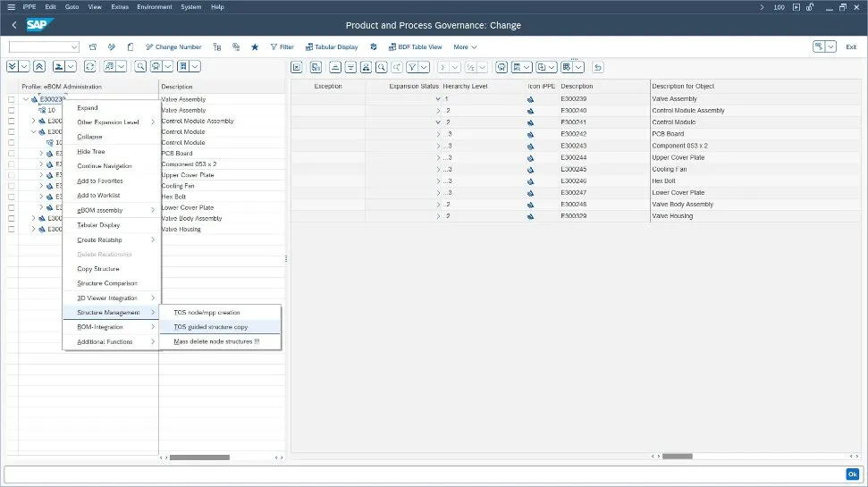This screenshot has height=487, width=868.
Task: Click the Change Number toolbar button
Action: point(173,47)
